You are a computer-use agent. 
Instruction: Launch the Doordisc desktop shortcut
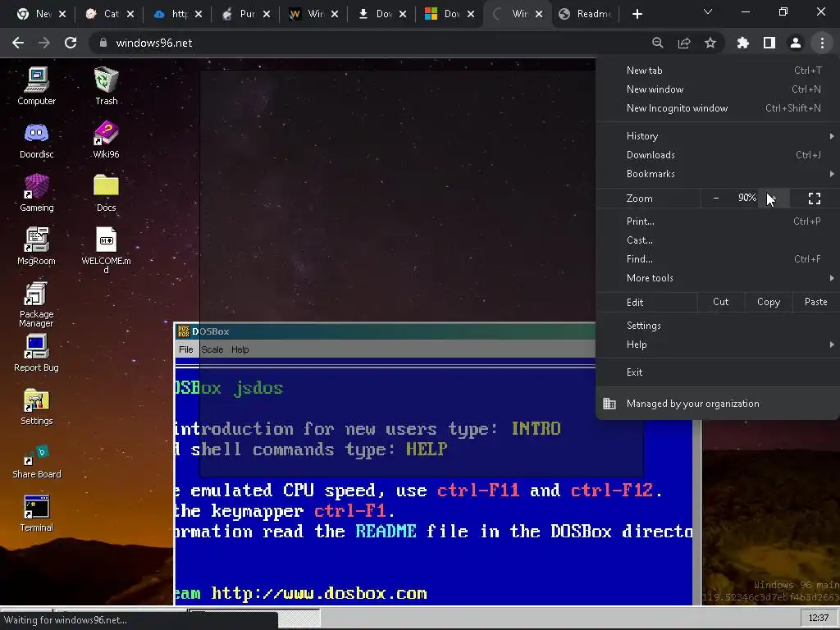36,139
